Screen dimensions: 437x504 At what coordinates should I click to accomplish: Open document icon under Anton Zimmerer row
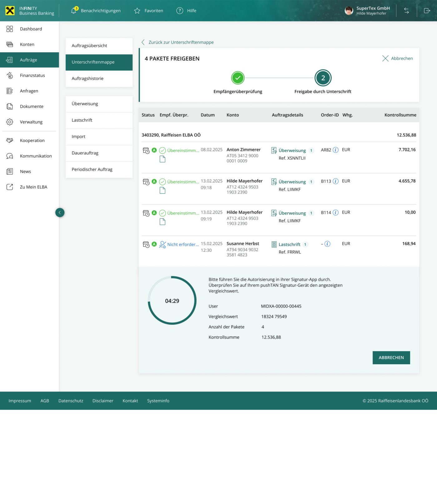coord(162,159)
